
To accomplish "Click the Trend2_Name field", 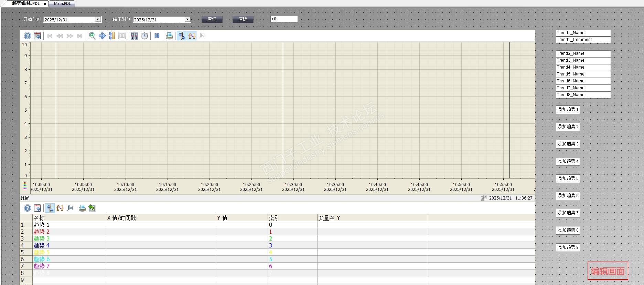I will point(583,53).
